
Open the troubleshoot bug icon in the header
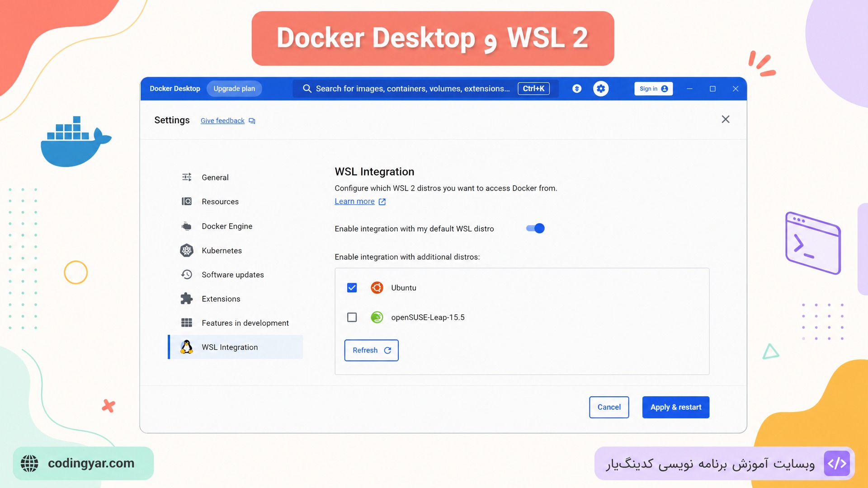click(x=577, y=89)
